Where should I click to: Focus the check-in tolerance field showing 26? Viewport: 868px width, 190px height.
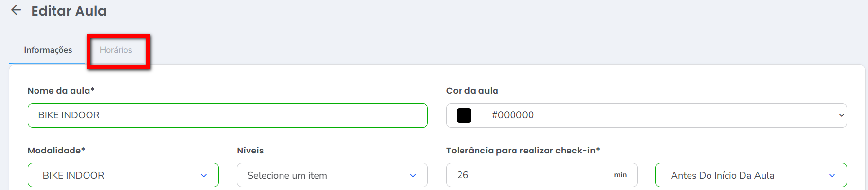point(542,175)
